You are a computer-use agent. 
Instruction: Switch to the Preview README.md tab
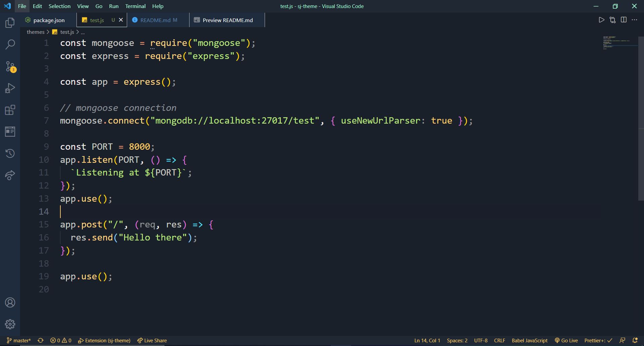click(x=227, y=20)
